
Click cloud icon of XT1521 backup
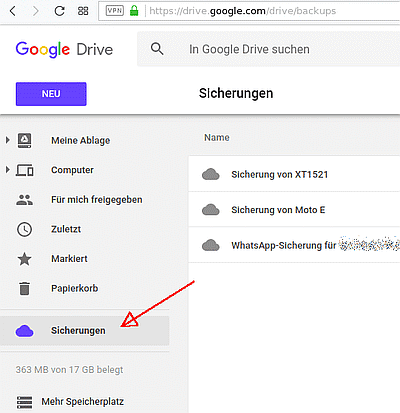click(211, 174)
